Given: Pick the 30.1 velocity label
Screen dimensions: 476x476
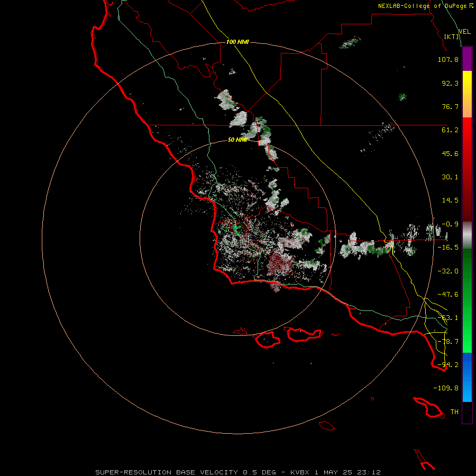Looking at the screenshot, I should coord(450,177).
